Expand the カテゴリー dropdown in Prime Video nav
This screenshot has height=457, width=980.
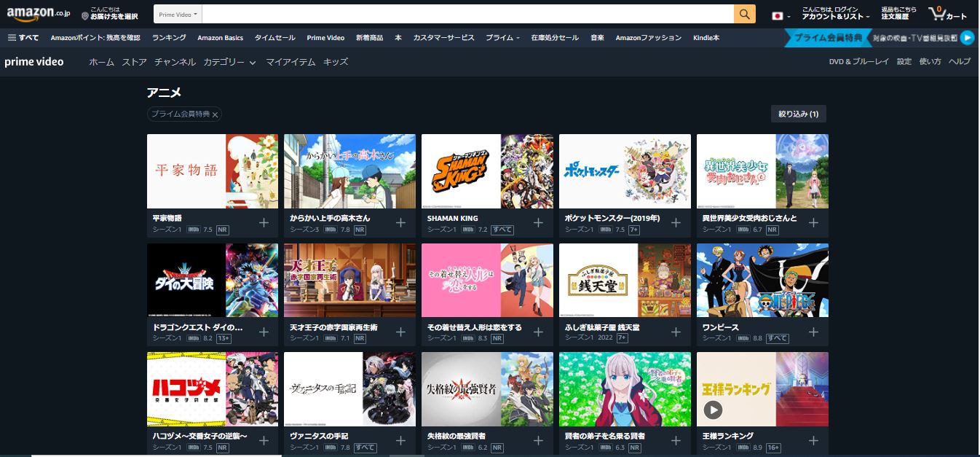[229, 62]
